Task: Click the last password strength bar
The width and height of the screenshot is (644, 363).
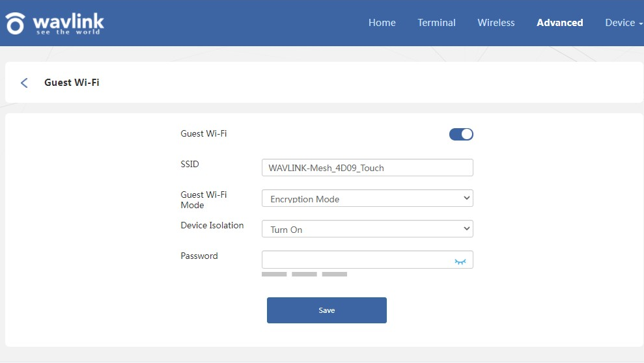Action: coord(335,275)
